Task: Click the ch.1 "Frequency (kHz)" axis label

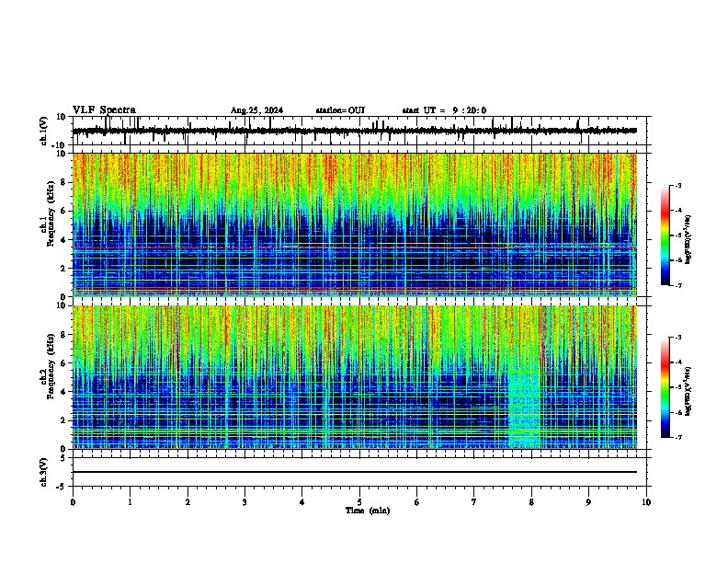Action: 51,213
